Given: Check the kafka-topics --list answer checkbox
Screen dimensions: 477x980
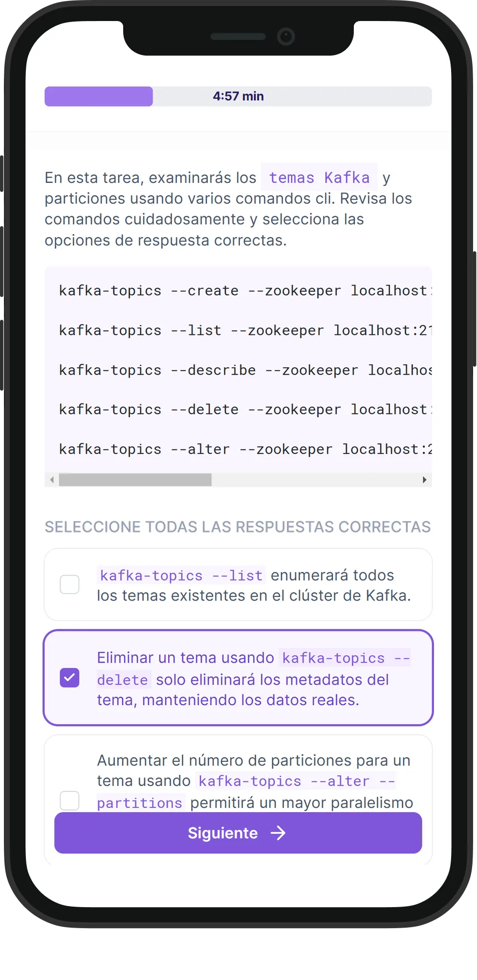Looking at the screenshot, I should pyautogui.click(x=69, y=584).
